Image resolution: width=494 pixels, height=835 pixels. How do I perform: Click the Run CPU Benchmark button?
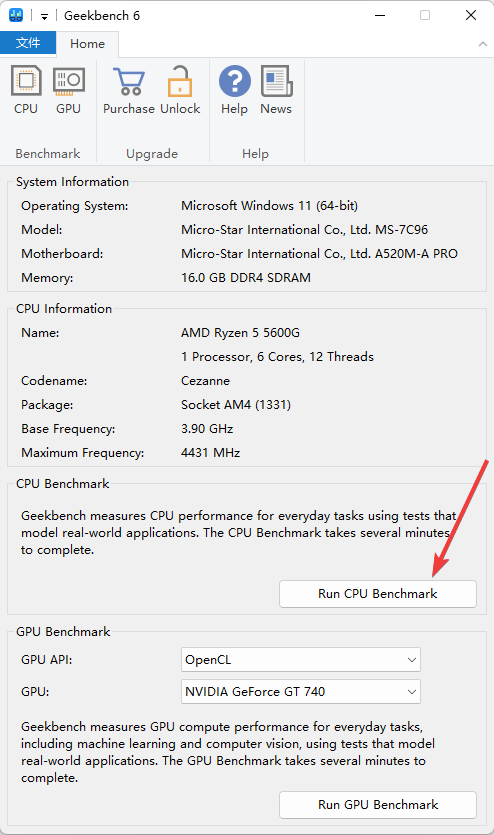[x=377, y=594]
